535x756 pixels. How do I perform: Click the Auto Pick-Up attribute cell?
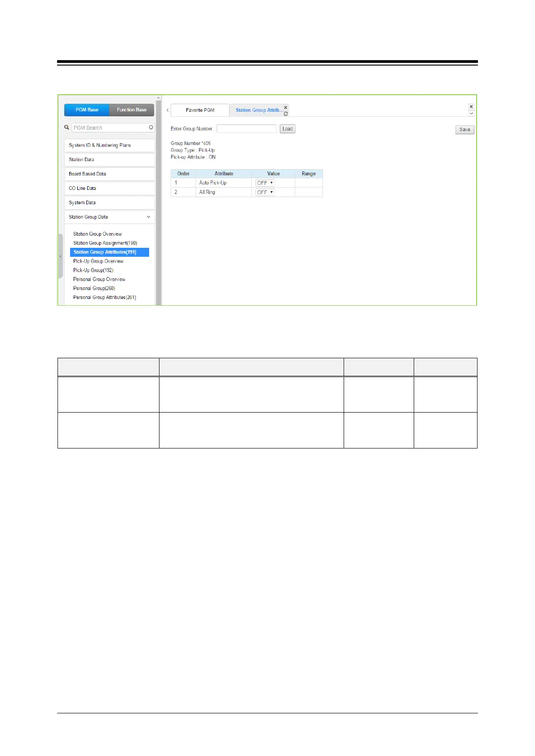click(224, 183)
